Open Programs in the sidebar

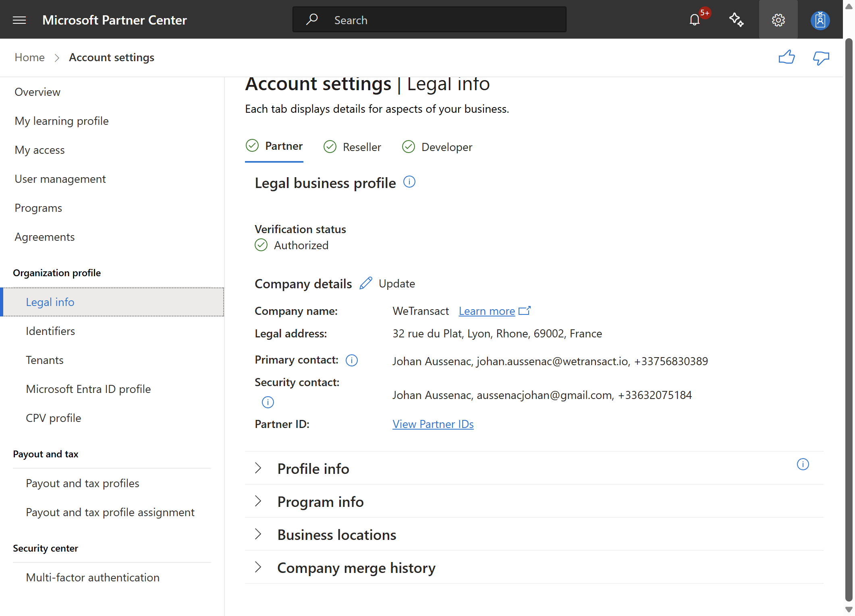[38, 208]
